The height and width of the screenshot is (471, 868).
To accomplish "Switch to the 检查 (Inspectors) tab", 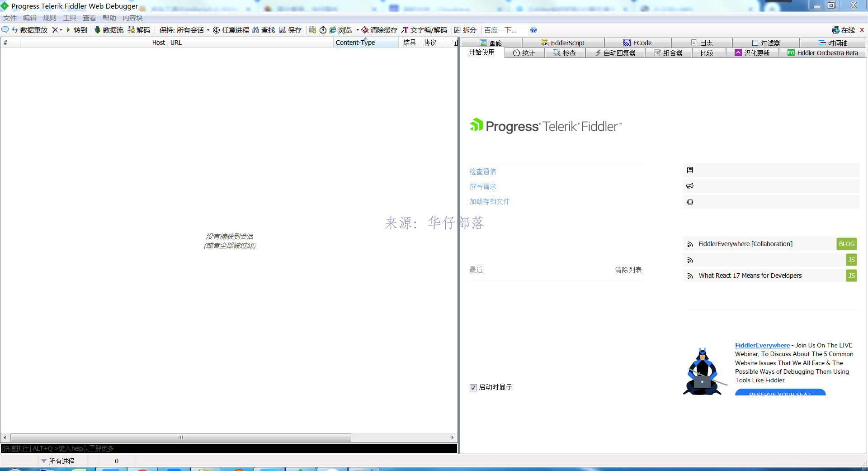I will coord(564,53).
